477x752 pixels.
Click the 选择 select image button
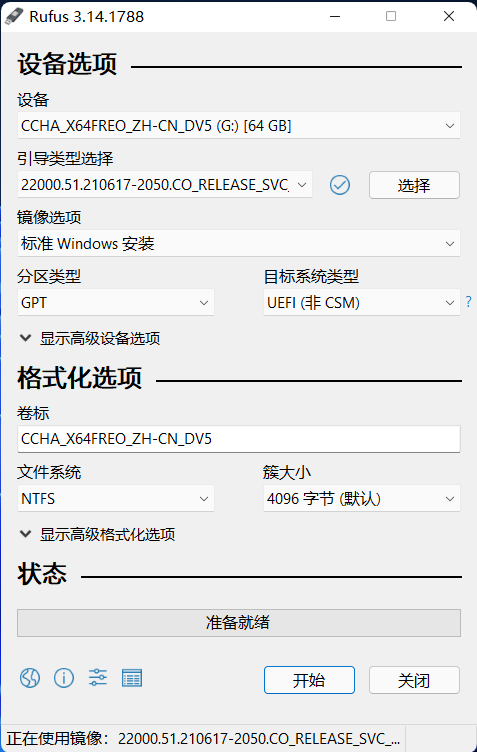click(x=414, y=185)
